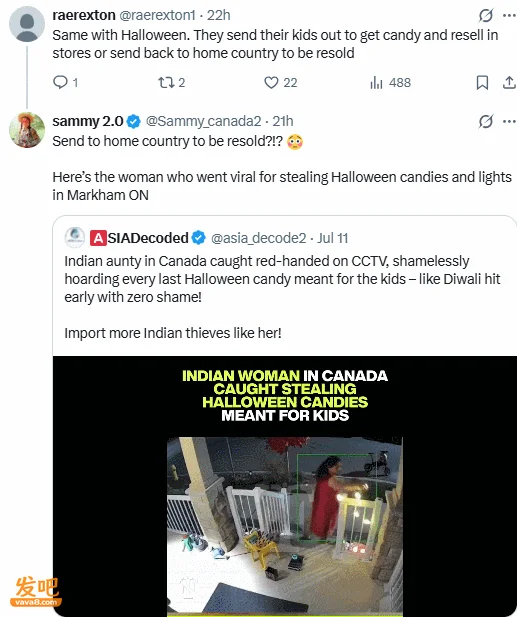Viewport: 517px width, 617px height.
Task: Open Grok icon on raerexton's tweet
Action: point(486,15)
